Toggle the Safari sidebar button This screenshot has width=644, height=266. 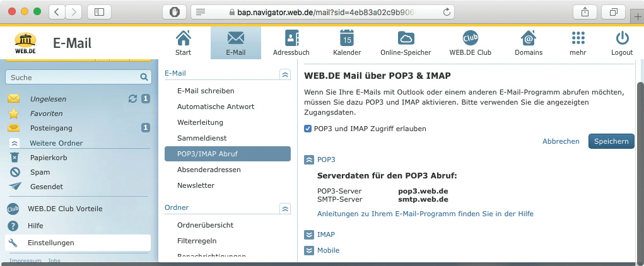pyautogui.click(x=100, y=12)
